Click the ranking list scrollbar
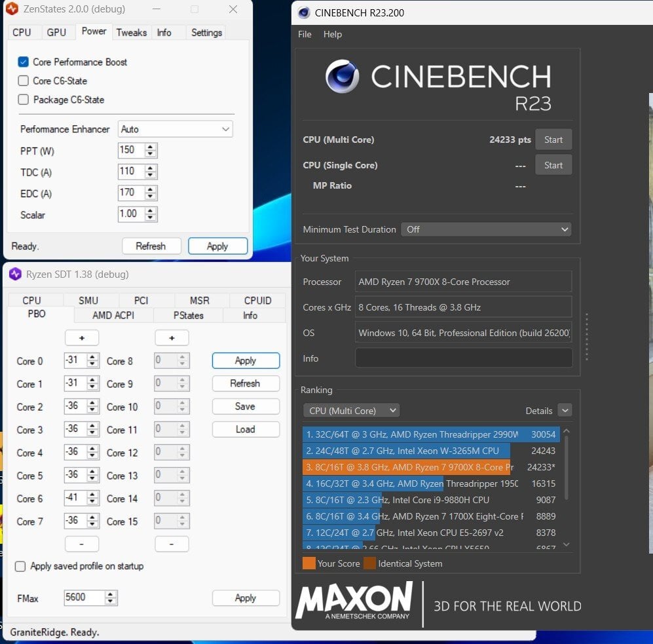Viewport: 653px width, 644px height. (567, 468)
